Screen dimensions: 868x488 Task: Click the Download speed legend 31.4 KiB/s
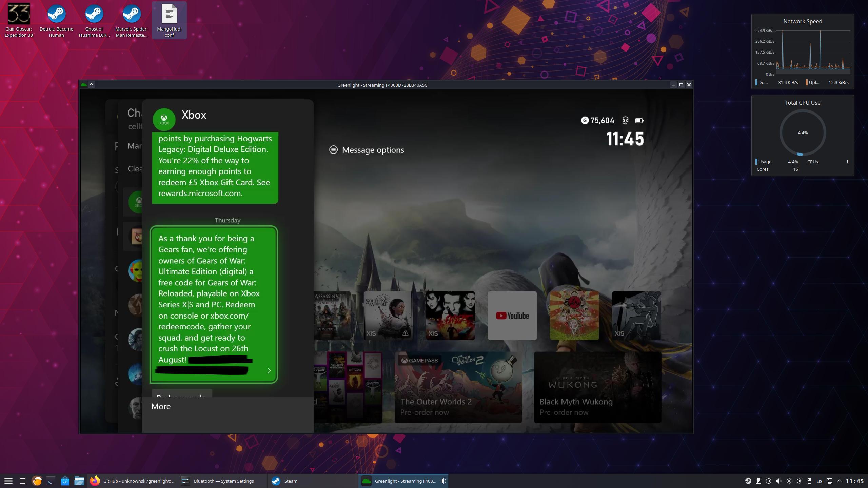(x=777, y=82)
